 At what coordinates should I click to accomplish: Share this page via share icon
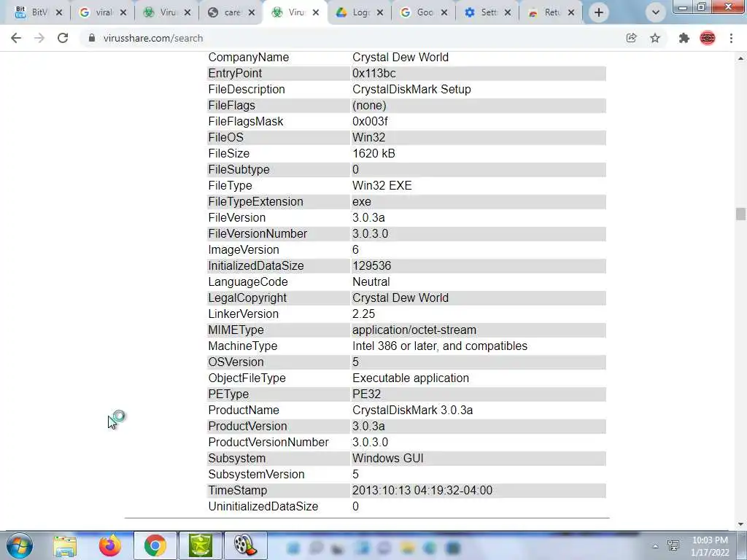click(631, 38)
